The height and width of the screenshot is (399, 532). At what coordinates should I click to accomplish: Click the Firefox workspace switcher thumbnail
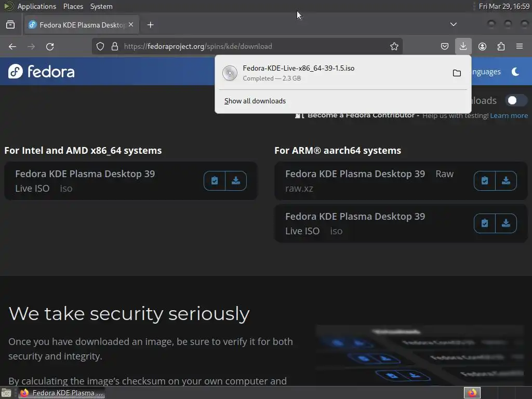472,393
